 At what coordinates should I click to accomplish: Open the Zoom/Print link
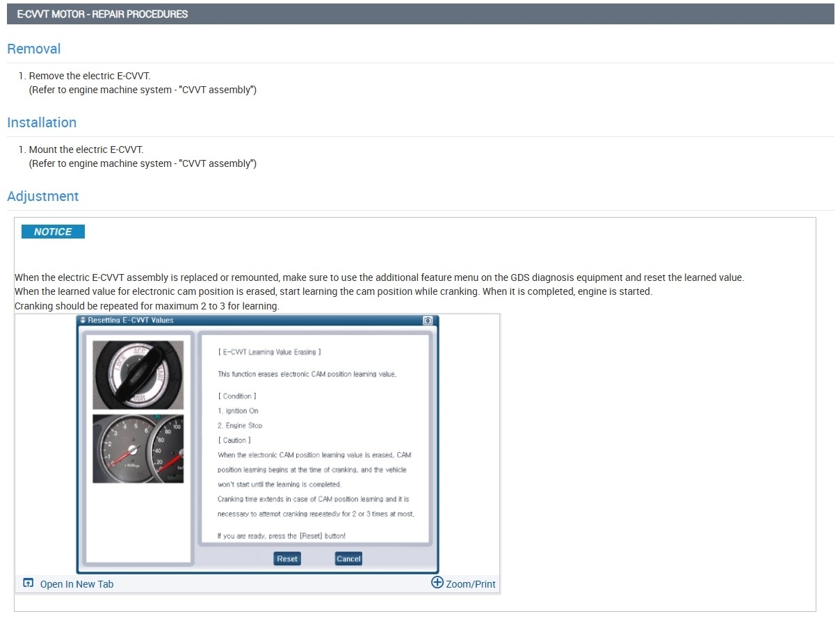coord(471,584)
